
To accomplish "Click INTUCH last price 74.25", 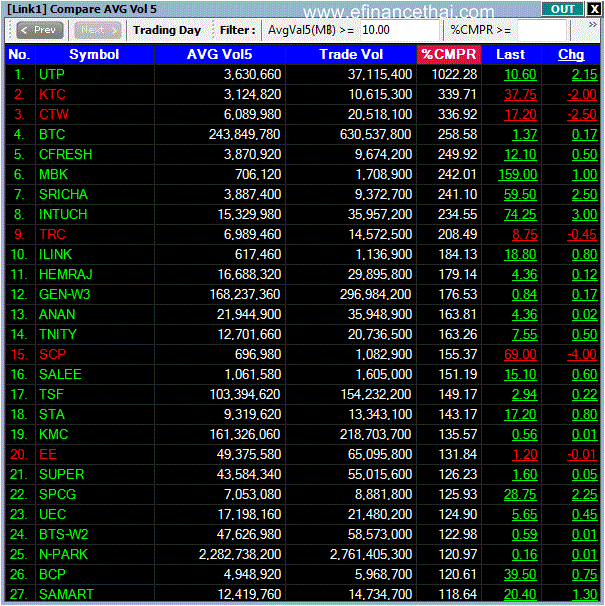I will [520, 214].
